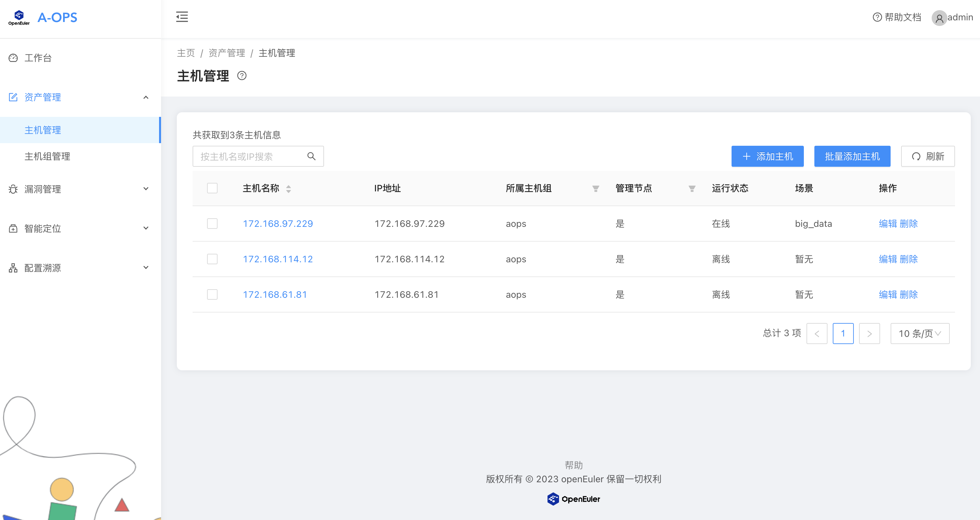Click the 批量添加主机 button

(852, 156)
